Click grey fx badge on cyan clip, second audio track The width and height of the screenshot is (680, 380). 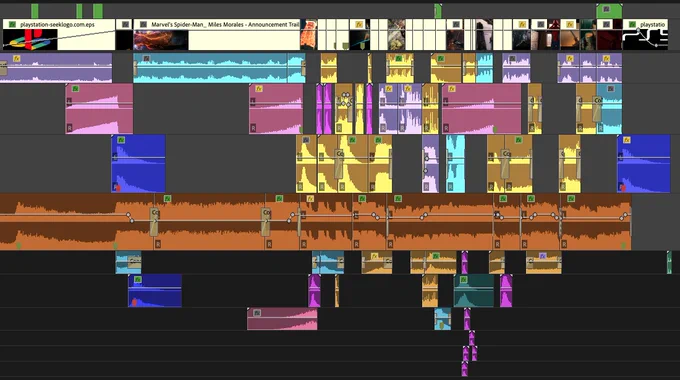[611, 89]
